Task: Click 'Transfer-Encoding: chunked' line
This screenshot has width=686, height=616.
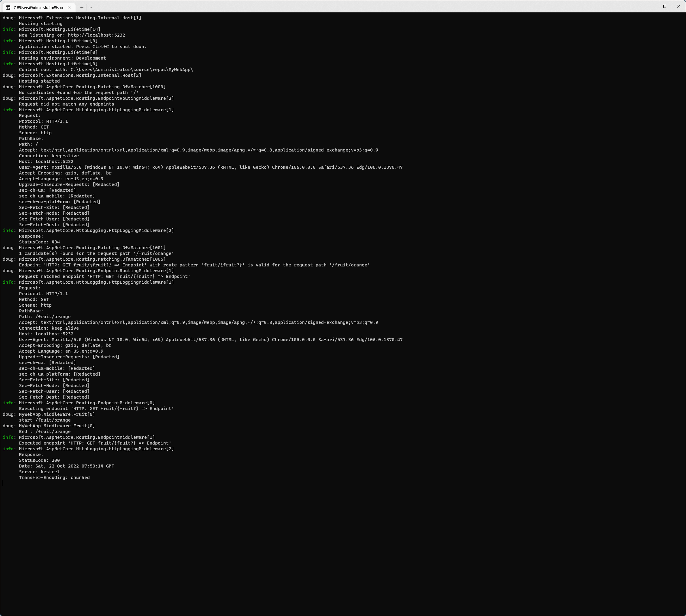Action: 54,477
